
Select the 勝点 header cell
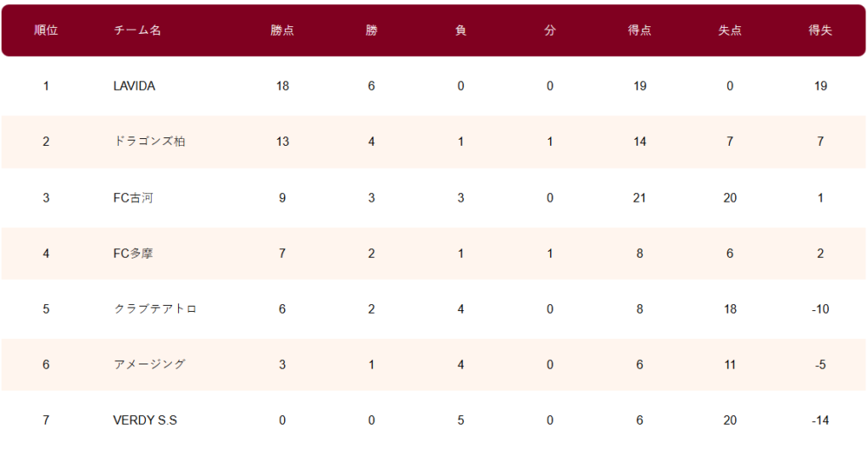[x=282, y=31]
